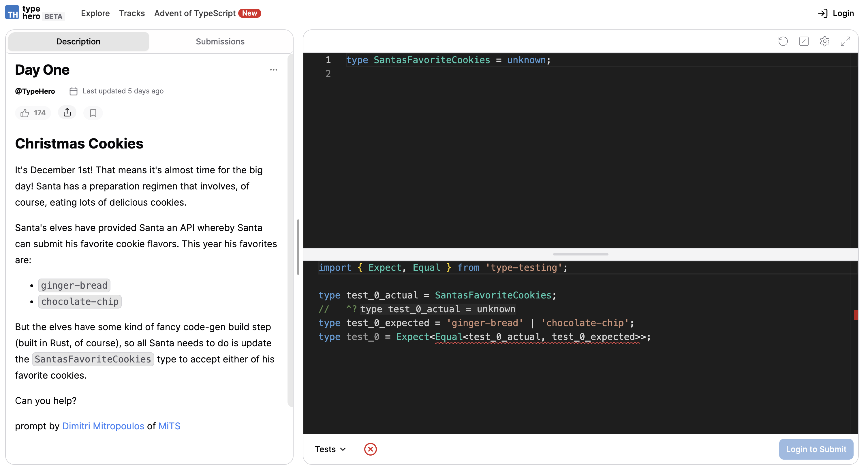Screen dimensions: 868x470
Task: Switch to the Submissions tab
Action: [x=220, y=41]
